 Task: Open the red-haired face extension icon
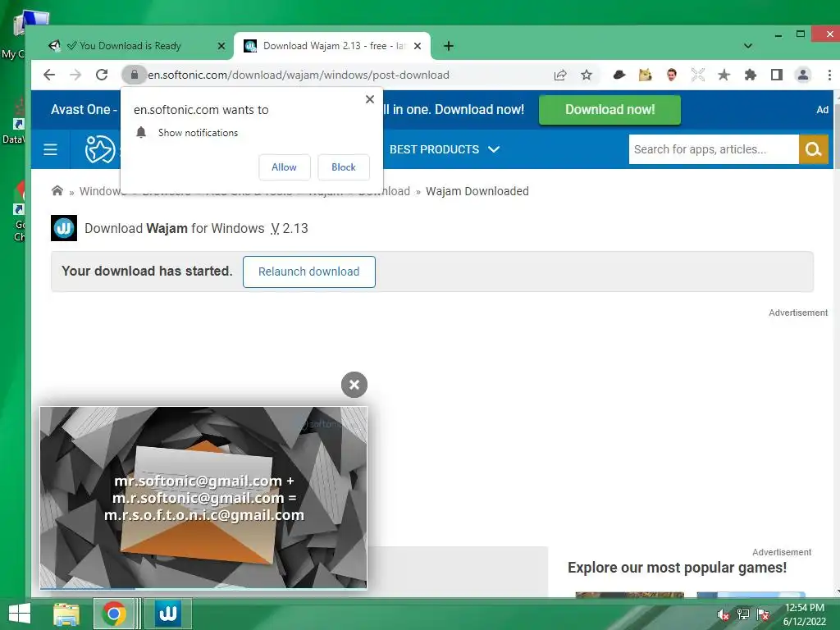671,75
